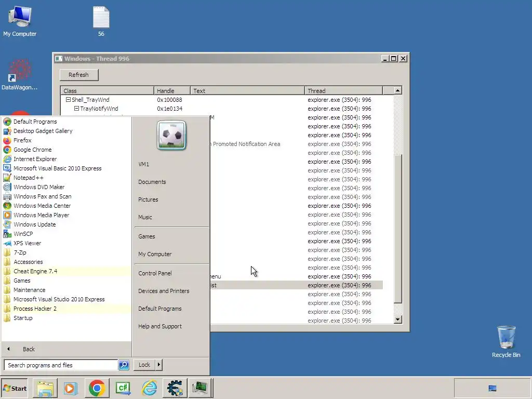Open Pictures from the Start menu
The width and height of the screenshot is (532, 399).
tap(148, 199)
